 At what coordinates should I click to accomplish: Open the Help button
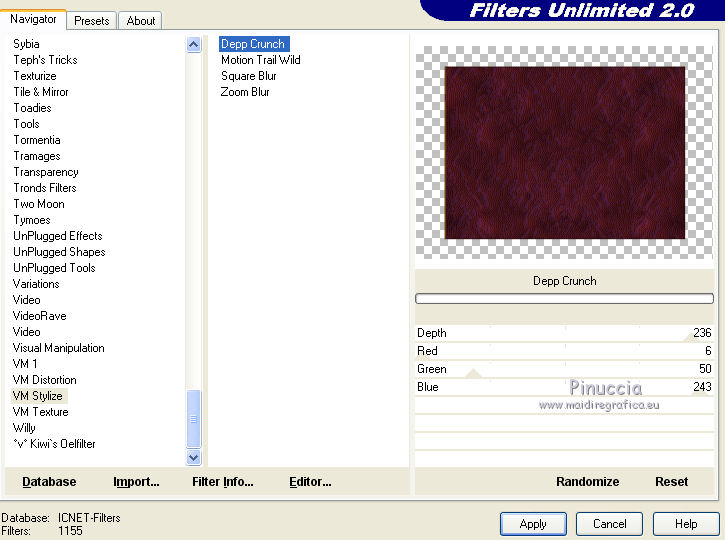coord(686,524)
